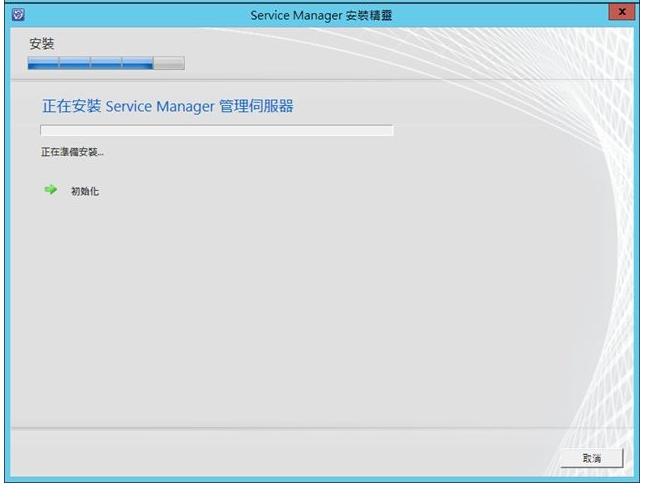Viewport: 645px width, 487px height.
Task: Close the Service Manager 安裝精靈 window
Action: 623,12
